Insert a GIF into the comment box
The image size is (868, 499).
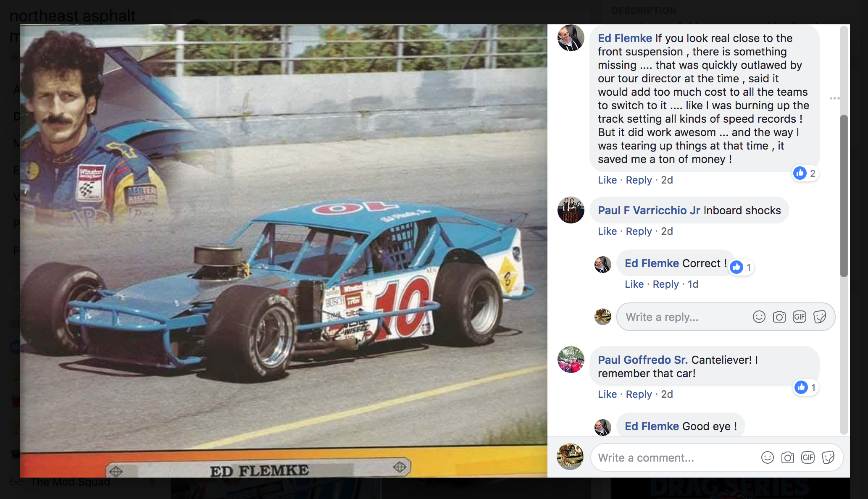[808, 457]
